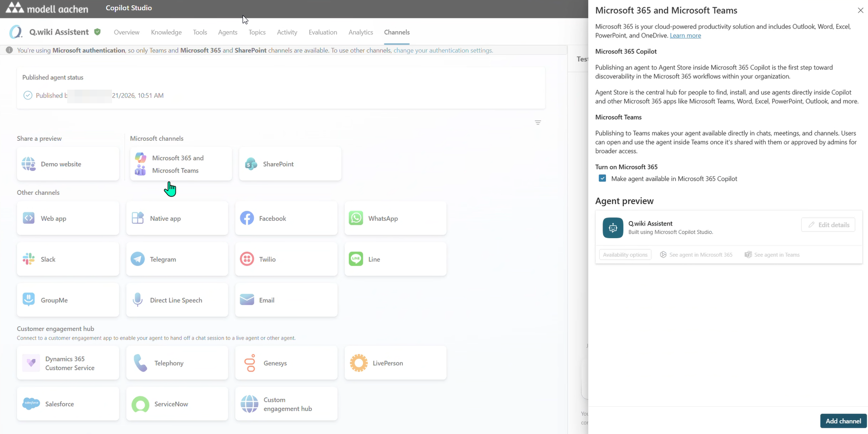Click the 'Other channels' section heading
The width and height of the screenshot is (868, 434).
click(38, 192)
